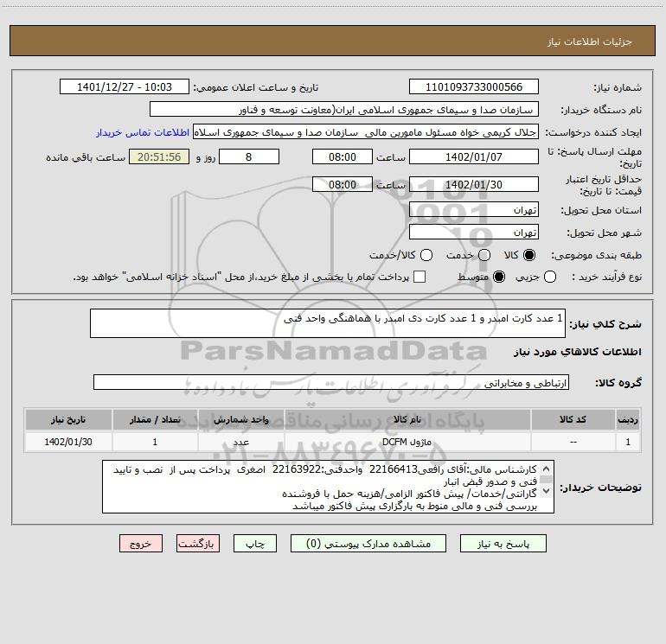Open the اطلاعات تماس خریدار link

pyautogui.click(x=143, y=132)
